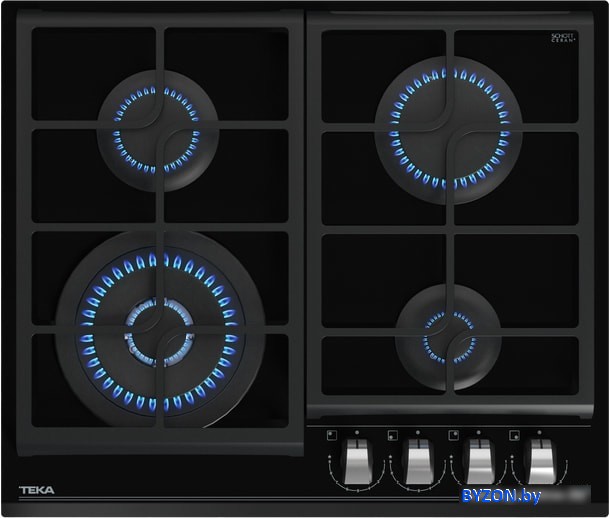Click the off dot above the front-right burner knob

click(539, 432)
